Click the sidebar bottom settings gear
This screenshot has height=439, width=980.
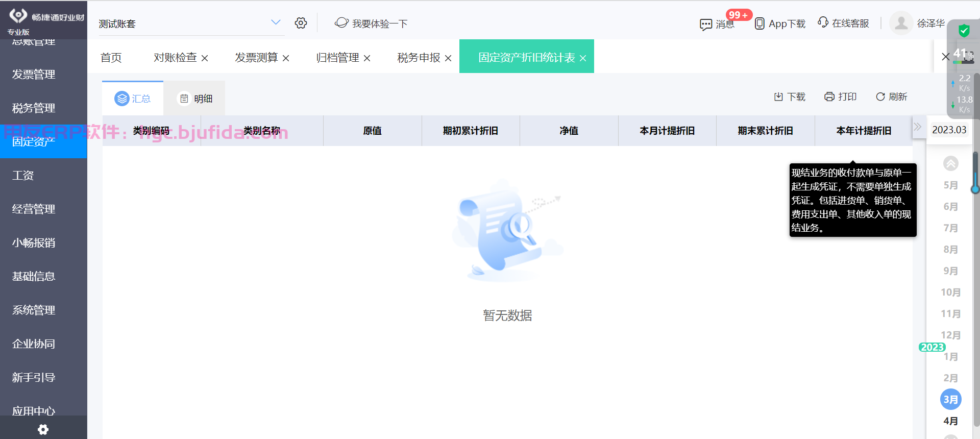(x=43, y=429)
